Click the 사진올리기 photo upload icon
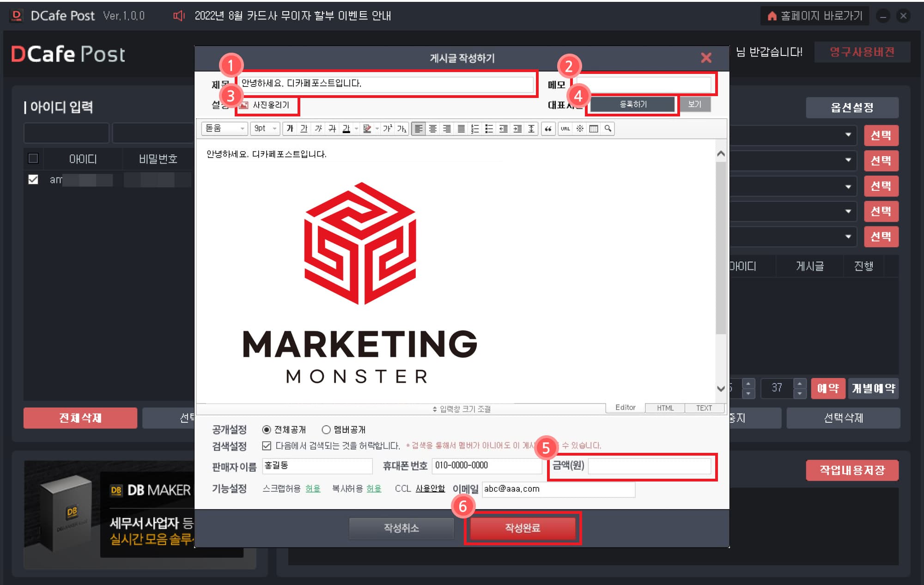This screenshot has height=585, width=924. point(244,105)
